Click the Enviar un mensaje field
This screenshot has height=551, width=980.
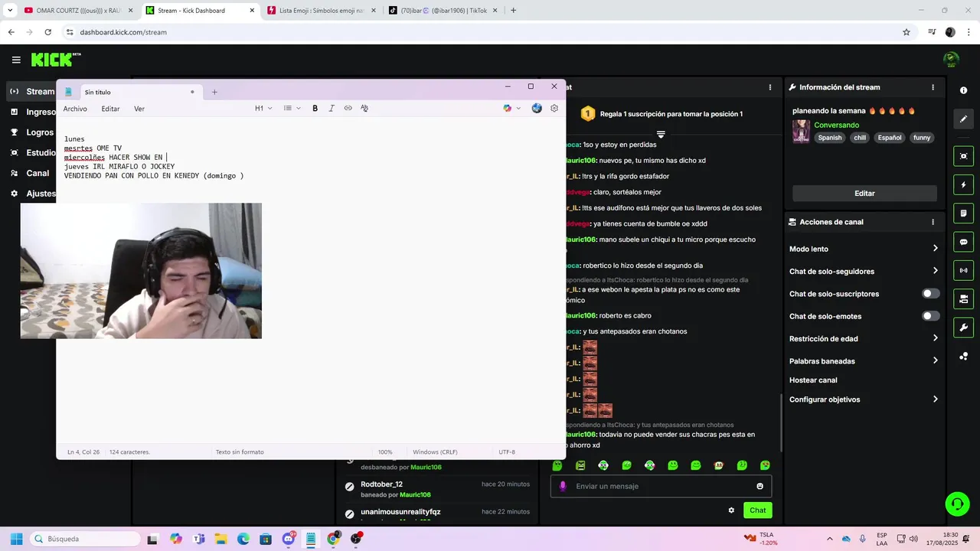point(661,486)
